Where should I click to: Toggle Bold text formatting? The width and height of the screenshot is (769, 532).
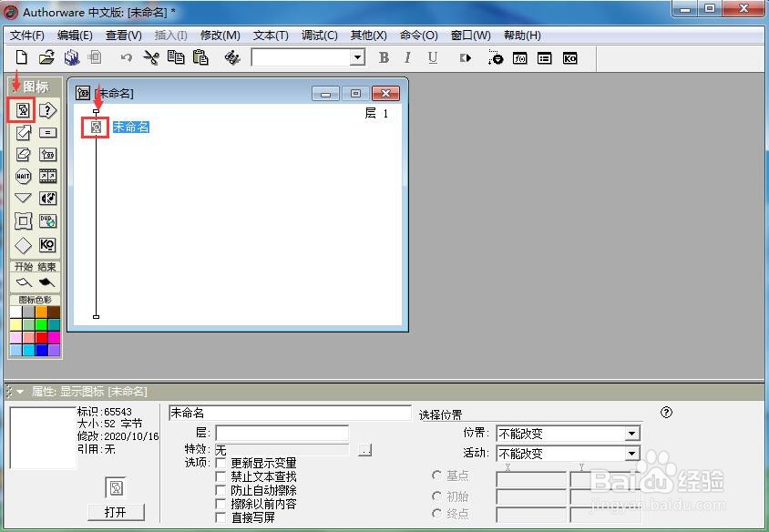384,58
